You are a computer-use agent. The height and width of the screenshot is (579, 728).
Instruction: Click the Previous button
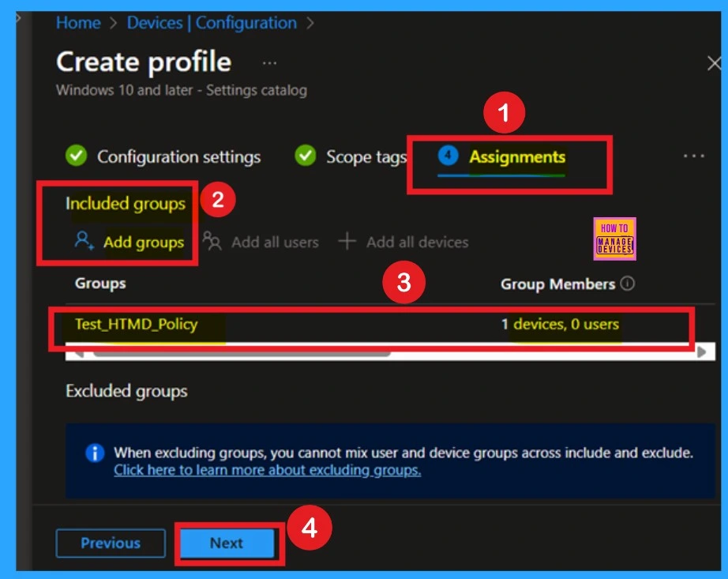[x=111, y=543]
